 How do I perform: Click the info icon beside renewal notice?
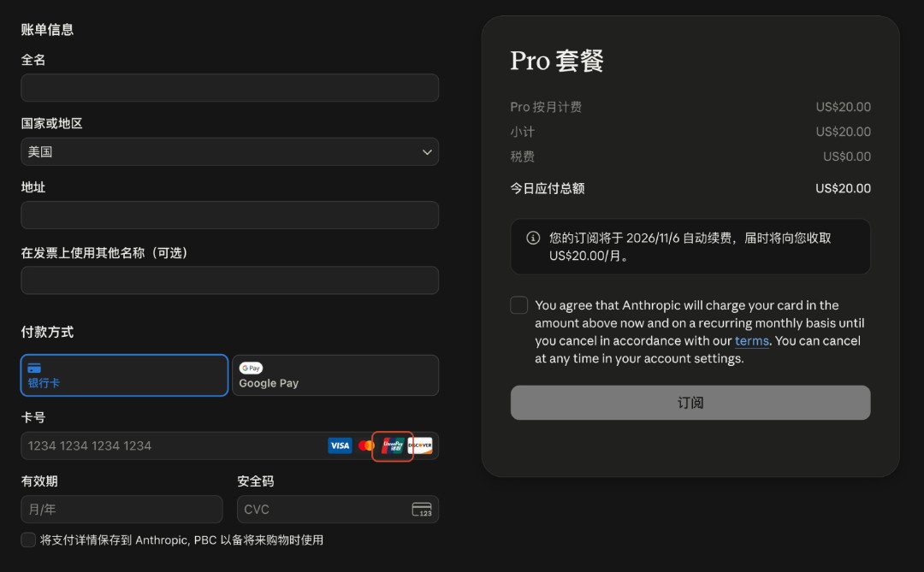click(x=533, y=238)
